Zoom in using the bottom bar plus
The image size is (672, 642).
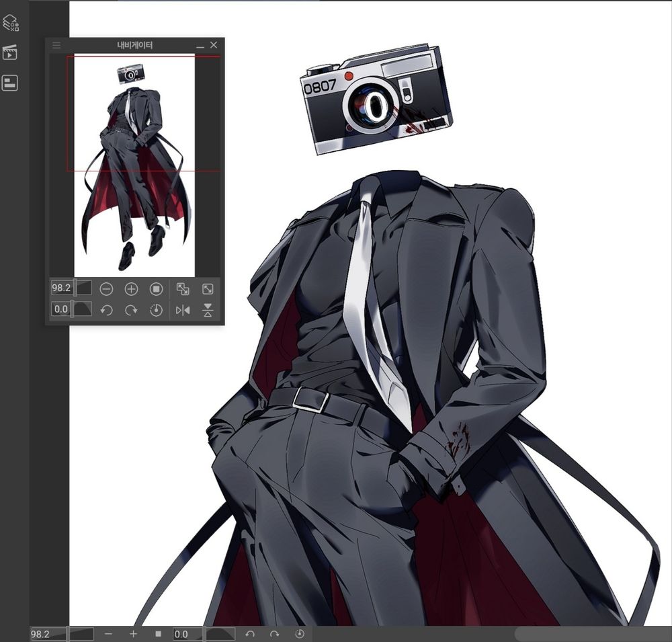coord(133,634)
